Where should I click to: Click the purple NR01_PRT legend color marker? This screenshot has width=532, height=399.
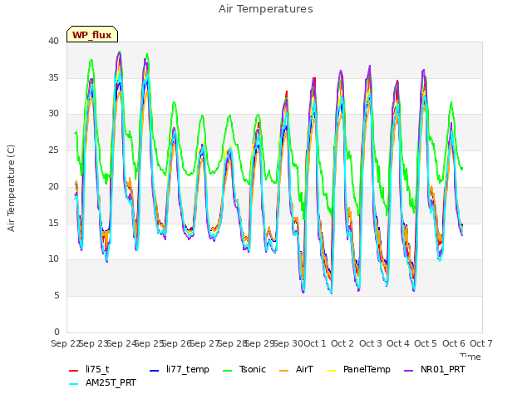click(x=408, y=371)
